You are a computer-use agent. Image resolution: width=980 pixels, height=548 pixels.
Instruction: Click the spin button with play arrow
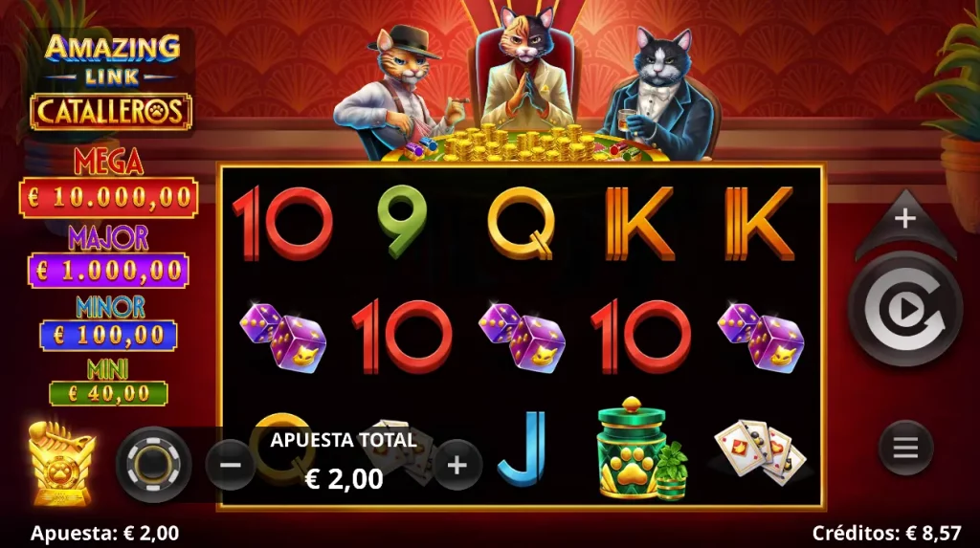point(905,309)
